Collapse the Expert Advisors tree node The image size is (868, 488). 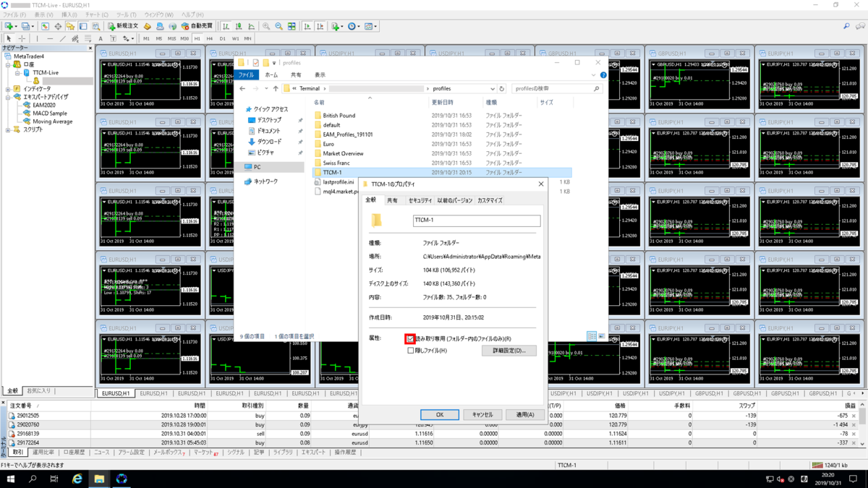(x=8, y=97)
